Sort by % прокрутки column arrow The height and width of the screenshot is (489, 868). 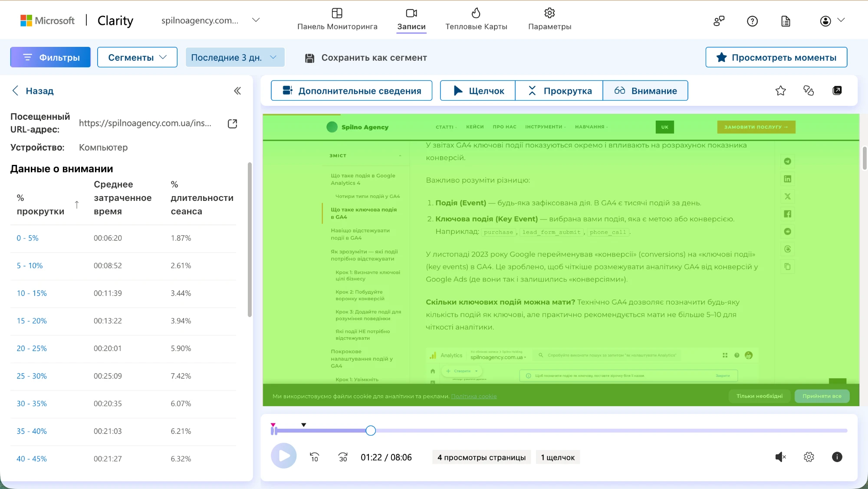point(77,204)
